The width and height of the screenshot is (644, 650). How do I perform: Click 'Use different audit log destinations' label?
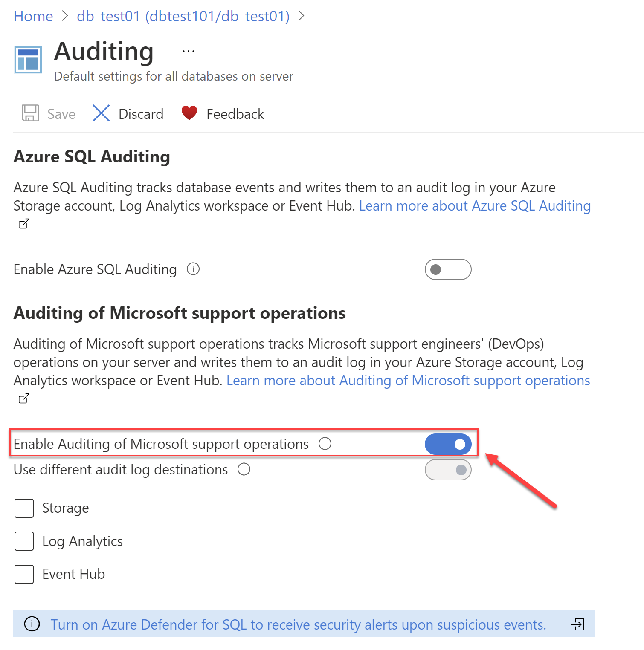coord(121,470)
